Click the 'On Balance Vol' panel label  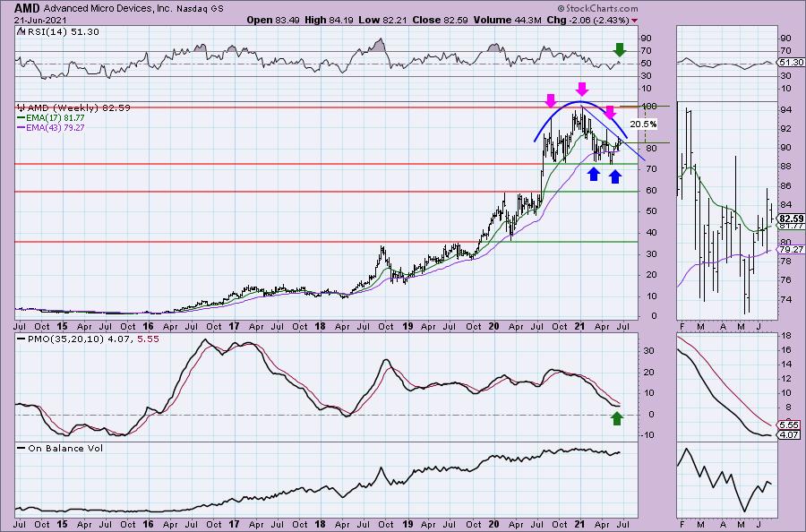coord(65,448)
